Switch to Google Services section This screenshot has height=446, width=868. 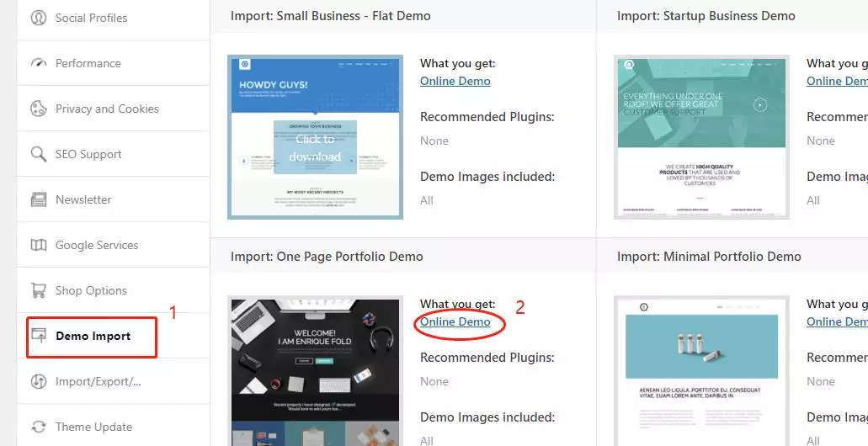point(113,245)
